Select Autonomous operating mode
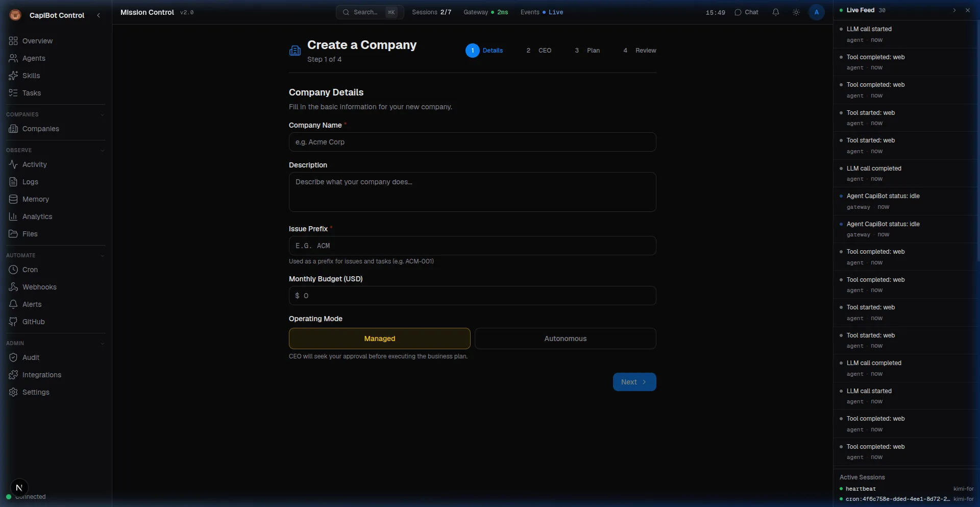Viewport: 980px width, 507px height. coord(565,339)
